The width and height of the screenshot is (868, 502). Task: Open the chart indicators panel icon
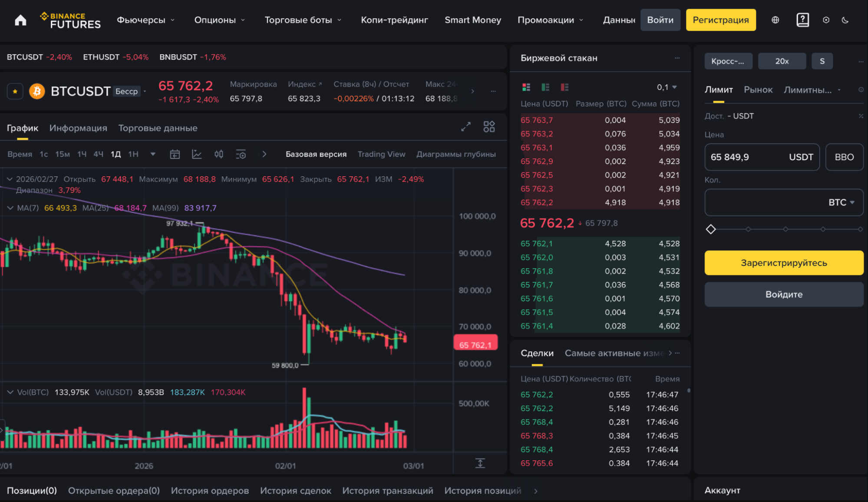tap(197, 154)
